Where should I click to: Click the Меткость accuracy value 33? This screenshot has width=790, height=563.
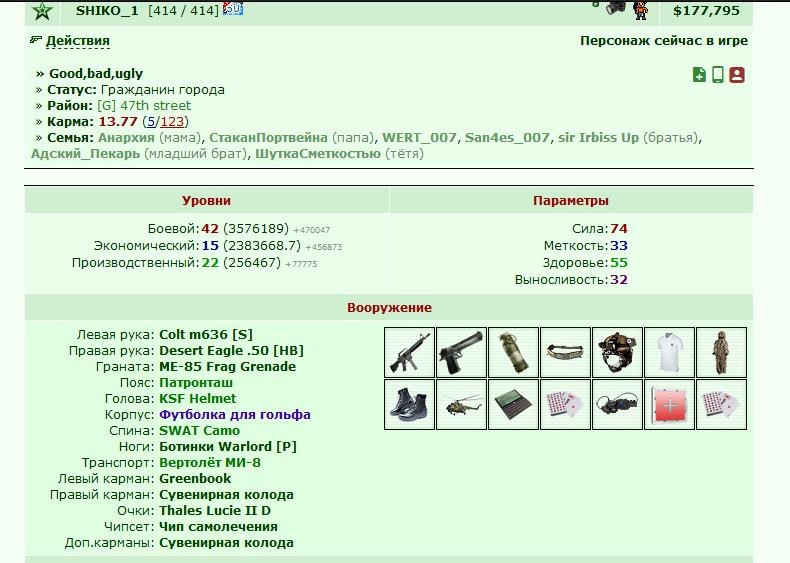tap(619, 246)
